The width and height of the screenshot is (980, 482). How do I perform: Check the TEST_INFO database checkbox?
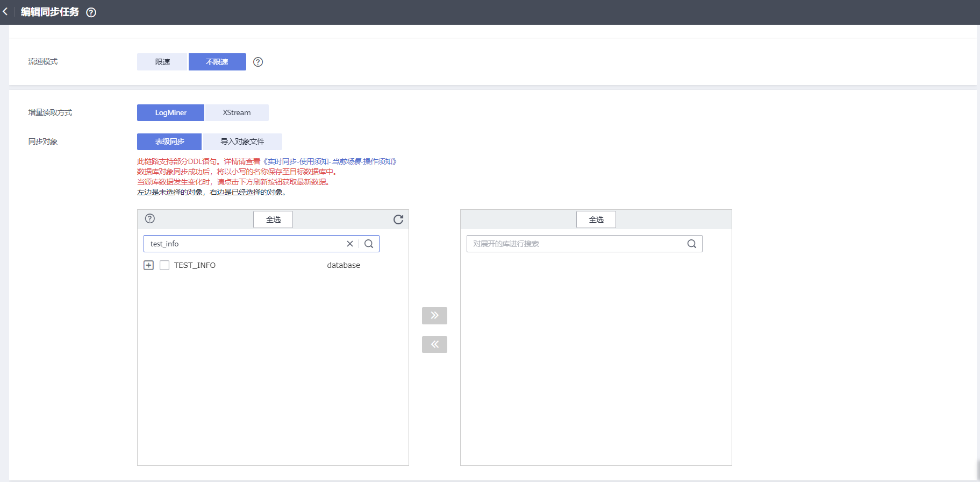click(x=164, y=265)
